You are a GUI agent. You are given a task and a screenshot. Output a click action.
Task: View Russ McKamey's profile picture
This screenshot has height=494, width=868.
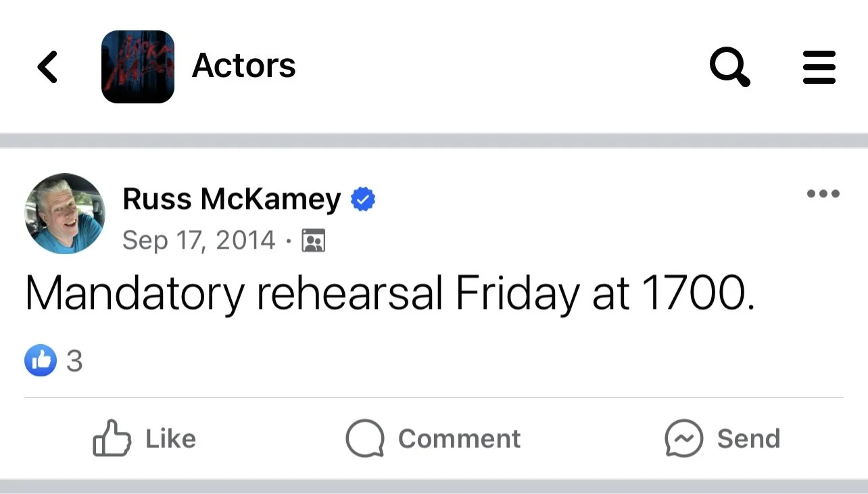[x=65, y=214]
